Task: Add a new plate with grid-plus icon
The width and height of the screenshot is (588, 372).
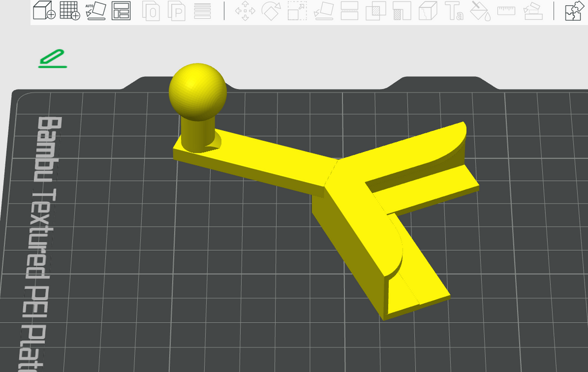Action: [x=70, y=10]
